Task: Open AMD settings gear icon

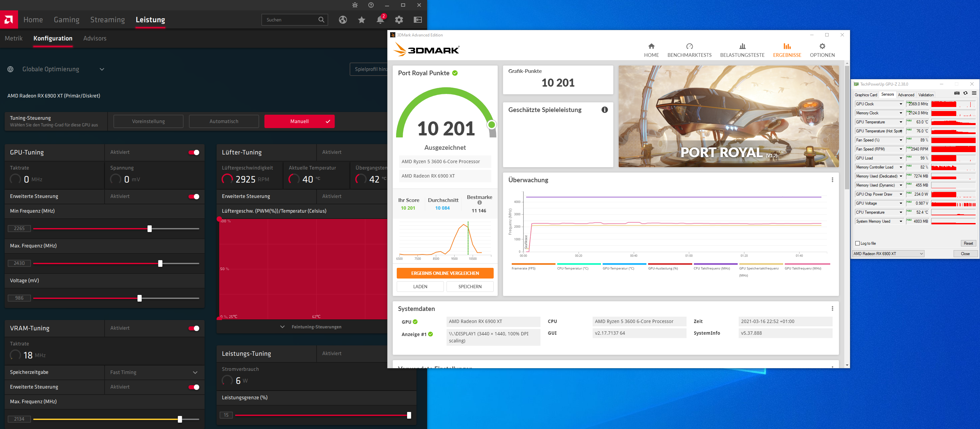Action: (x=399, y=20)
